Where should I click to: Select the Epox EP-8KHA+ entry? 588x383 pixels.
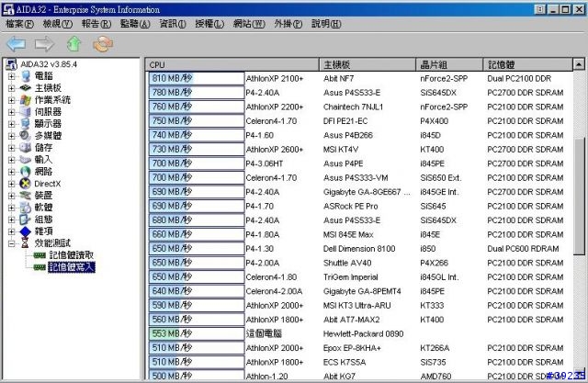[x=352, y=348]
